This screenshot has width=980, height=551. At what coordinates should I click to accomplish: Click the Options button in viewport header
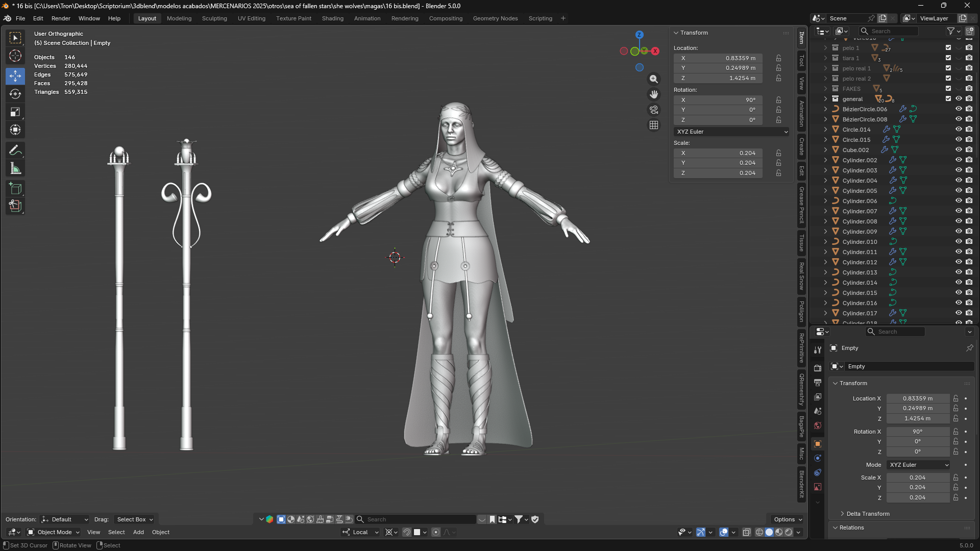click(x=788, y=519)
